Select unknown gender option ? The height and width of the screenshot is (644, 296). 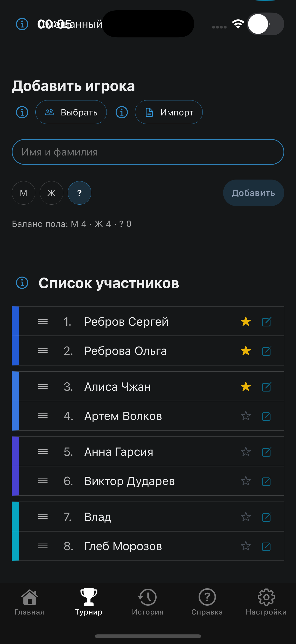click(x=80, y=193)
